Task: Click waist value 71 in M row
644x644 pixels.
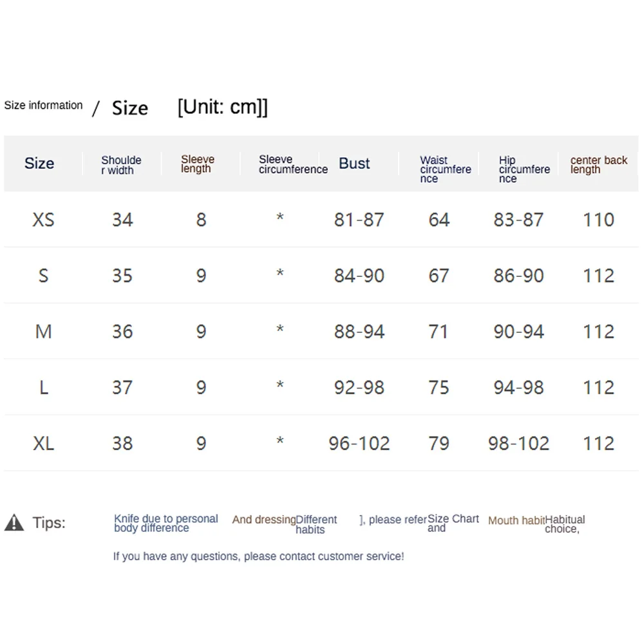Action: 438,332
